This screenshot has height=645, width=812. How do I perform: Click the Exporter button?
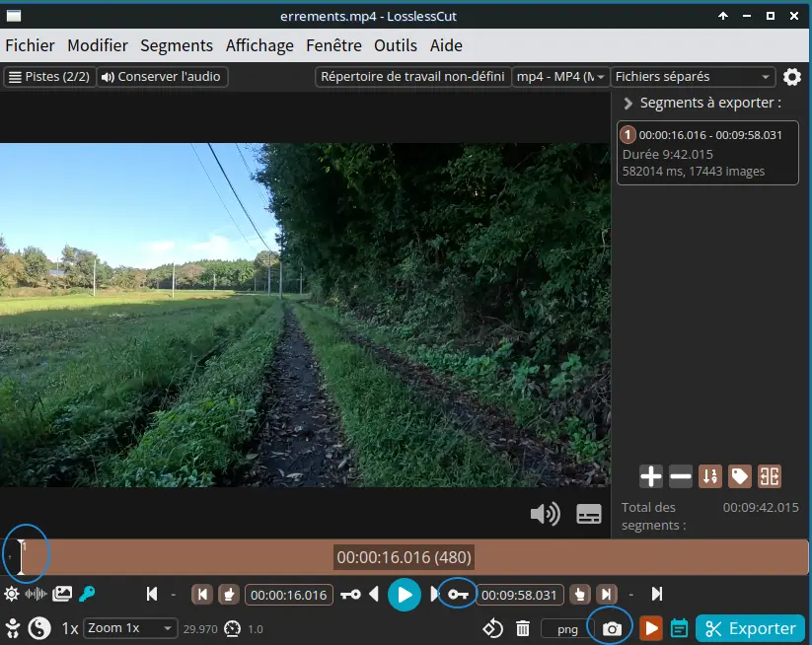pyautogui.click(x=751, y=628)
